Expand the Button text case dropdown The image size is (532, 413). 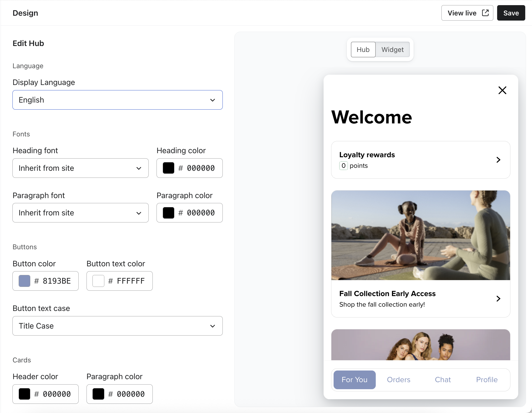click(117, 326)
